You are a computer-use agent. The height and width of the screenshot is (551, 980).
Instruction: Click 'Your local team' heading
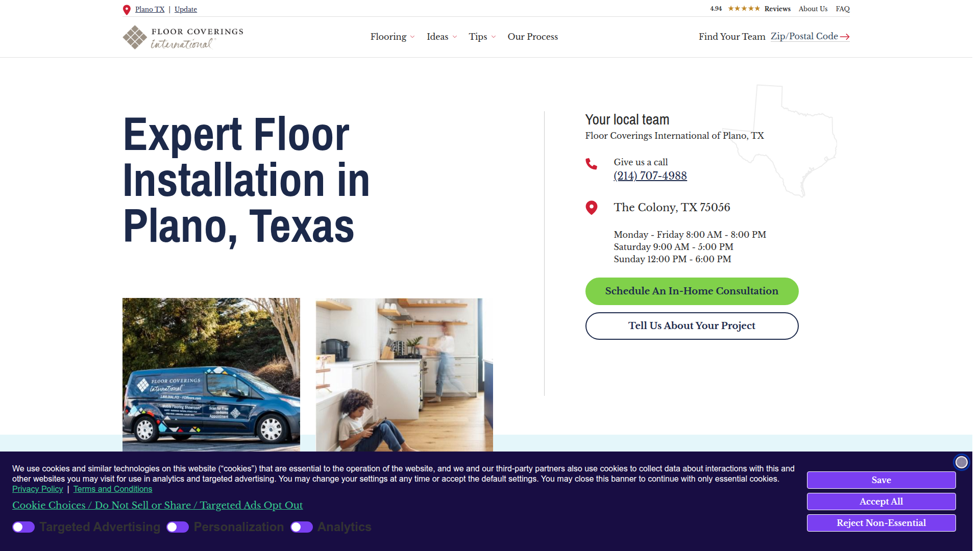tap(627, 119)
